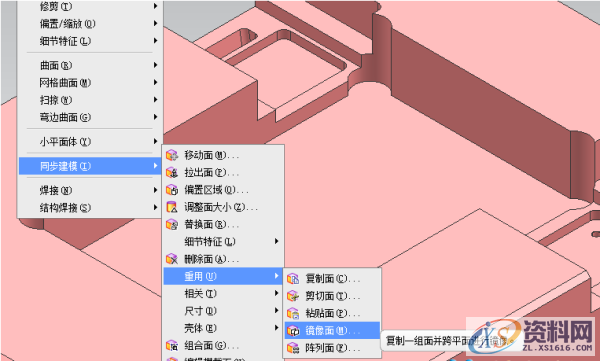The height and width of the screenshot is (361, 600).
Task: Choose 移动面(M)... menu entry
Action: [x=223, y=155]
